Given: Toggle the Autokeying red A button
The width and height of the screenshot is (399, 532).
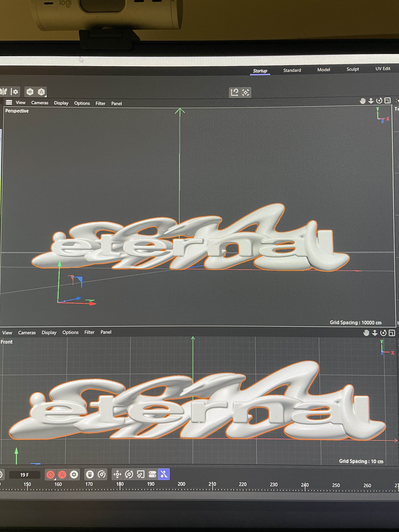Looking at the screenshot, I should pos(62,475).
